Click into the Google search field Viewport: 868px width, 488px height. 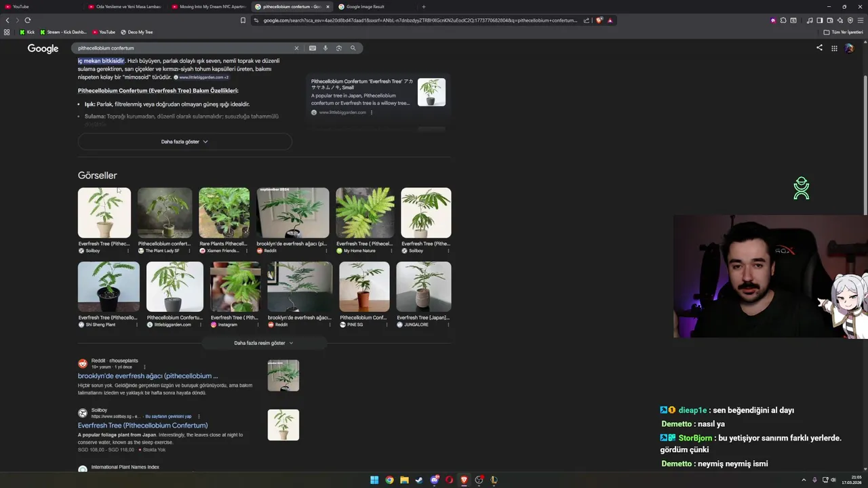pos(183,48)
